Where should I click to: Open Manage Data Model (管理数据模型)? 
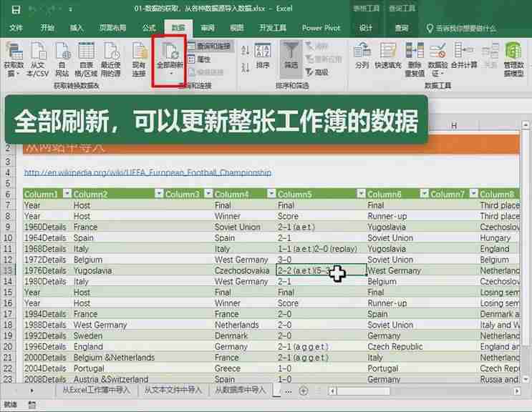click(513, 59)
